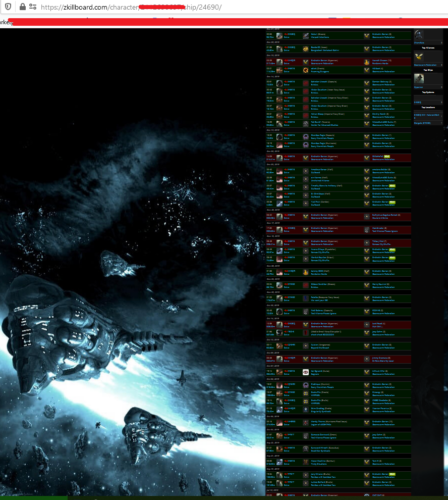
Task: Open the Dead Star Syndicate alliance link
Action: pos(320,451)
